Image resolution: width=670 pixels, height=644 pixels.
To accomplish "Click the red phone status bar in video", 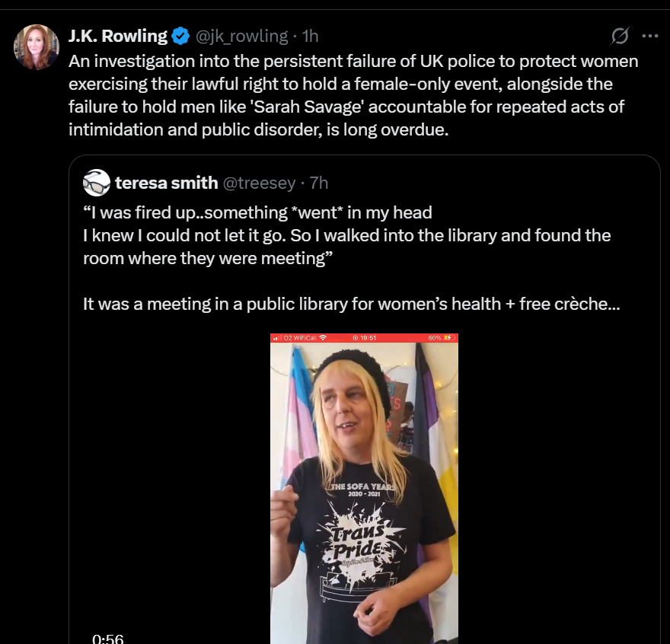I will [364, 337].
